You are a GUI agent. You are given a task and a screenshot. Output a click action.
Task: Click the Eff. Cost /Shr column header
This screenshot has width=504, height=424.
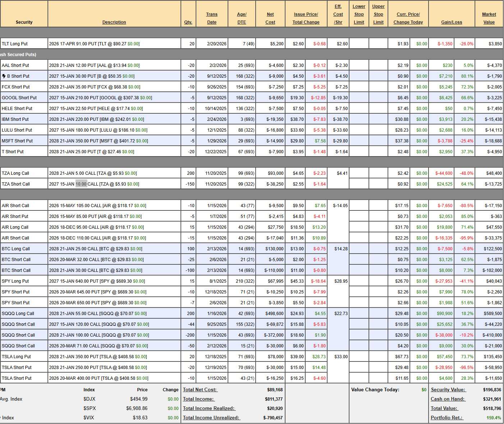pos(338,14)
